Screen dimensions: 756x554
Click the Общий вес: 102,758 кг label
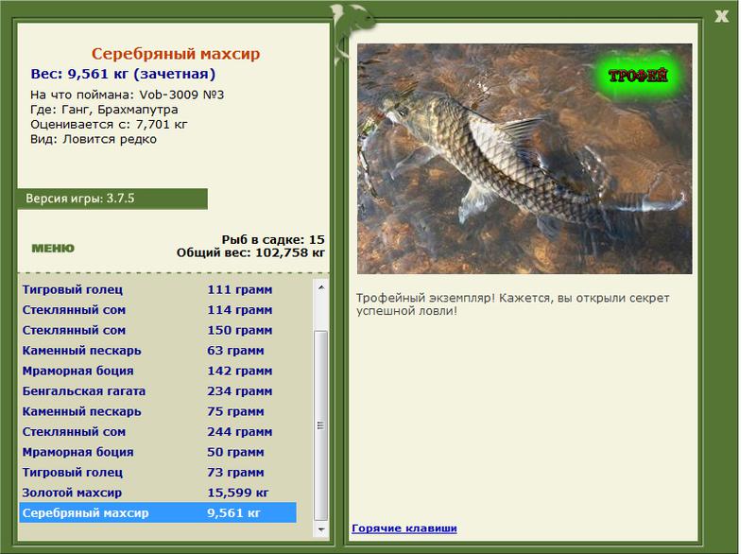tap(250, 252)
